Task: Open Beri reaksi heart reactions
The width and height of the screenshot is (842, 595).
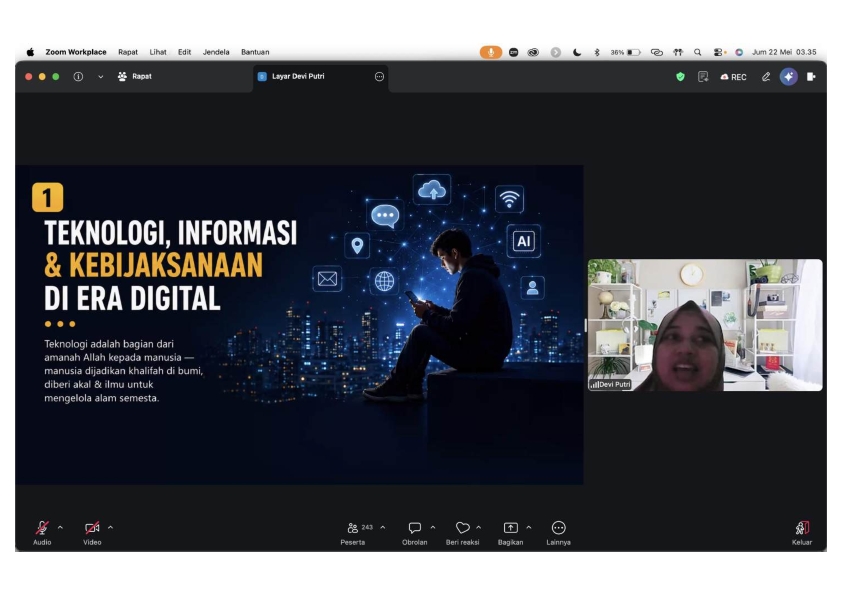Action: (462, 533)
